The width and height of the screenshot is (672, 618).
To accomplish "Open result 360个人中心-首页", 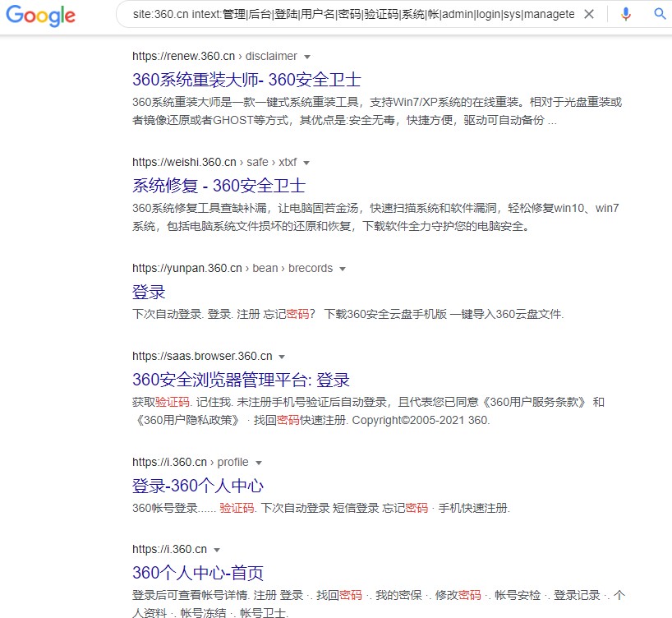I will (197, 573).
